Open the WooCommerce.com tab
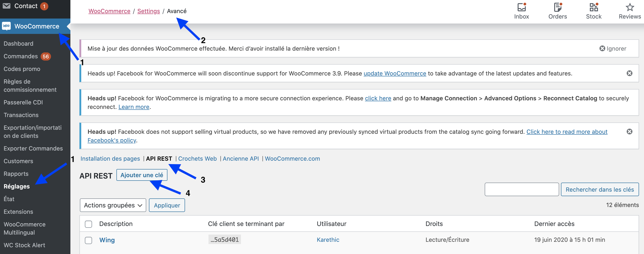 point(292,158)
